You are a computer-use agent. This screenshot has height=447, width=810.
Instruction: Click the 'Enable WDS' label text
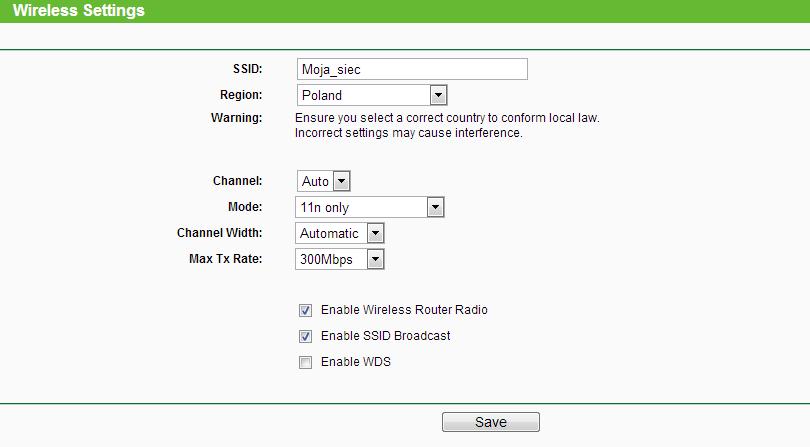pyautogui.click(x=355, y=362)
